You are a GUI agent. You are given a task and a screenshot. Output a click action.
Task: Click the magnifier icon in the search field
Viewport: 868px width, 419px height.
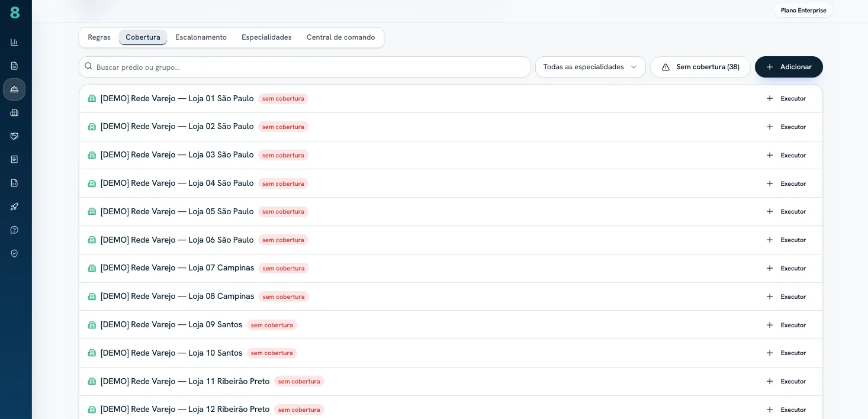pyautogui.click(x=89, y=67)
